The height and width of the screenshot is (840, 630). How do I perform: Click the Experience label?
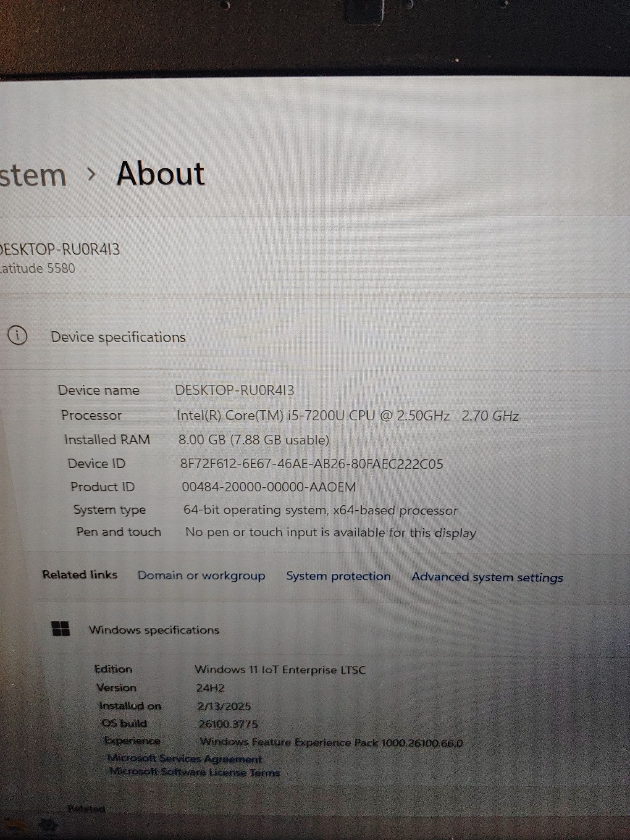[x=132, y=740]
